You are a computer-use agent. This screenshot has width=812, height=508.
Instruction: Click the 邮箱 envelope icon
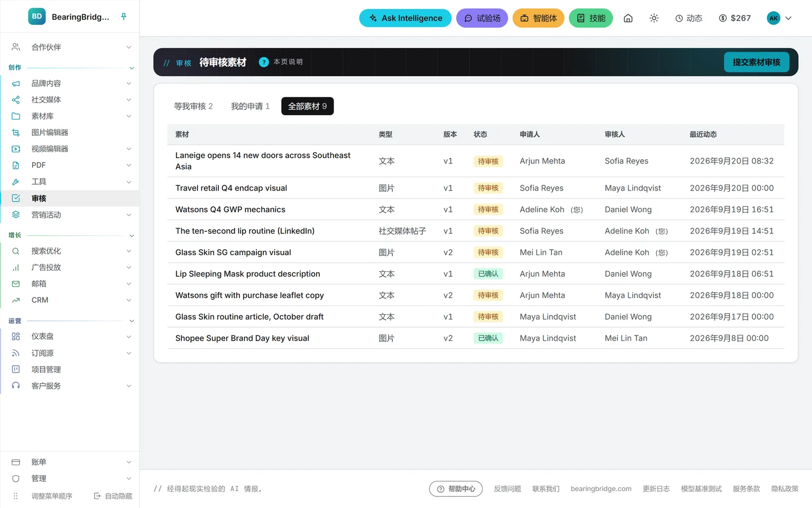[x=16, y=284]
